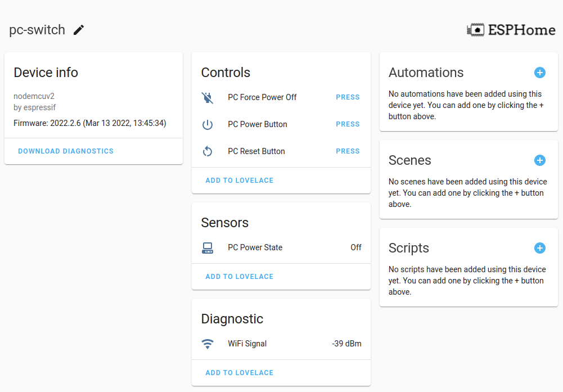Click the WiFi Signal icon
Screen dimensions: 563x392
tap(208, 344)
